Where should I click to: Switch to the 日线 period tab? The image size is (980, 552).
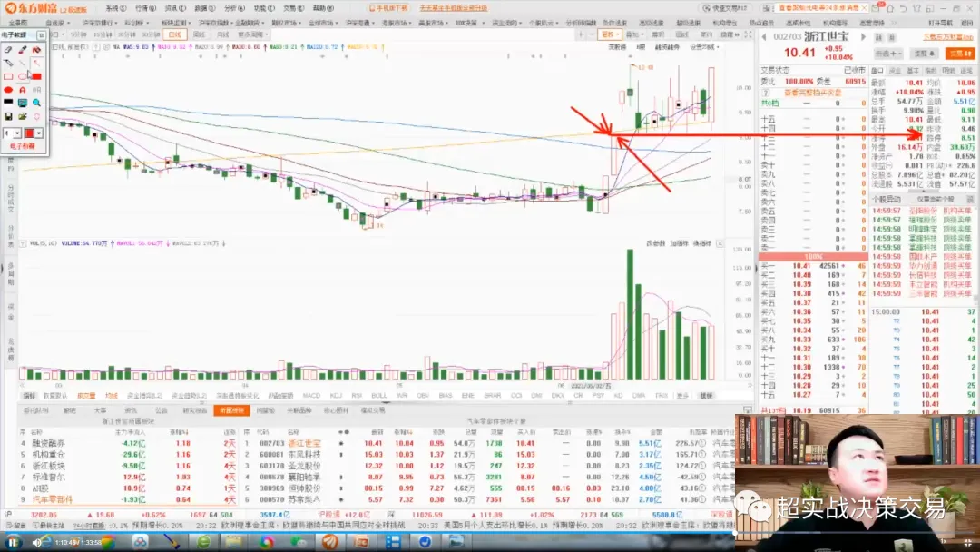click(175, 35)
